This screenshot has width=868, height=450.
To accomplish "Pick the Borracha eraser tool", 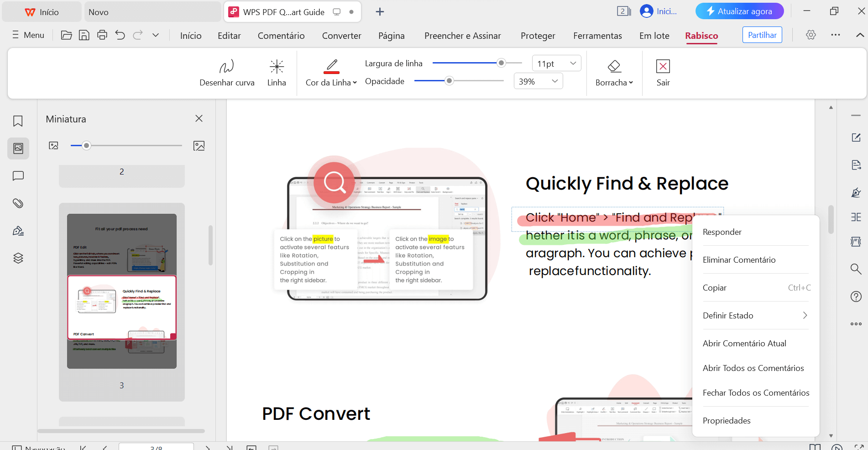I will [x=614, y=72].
